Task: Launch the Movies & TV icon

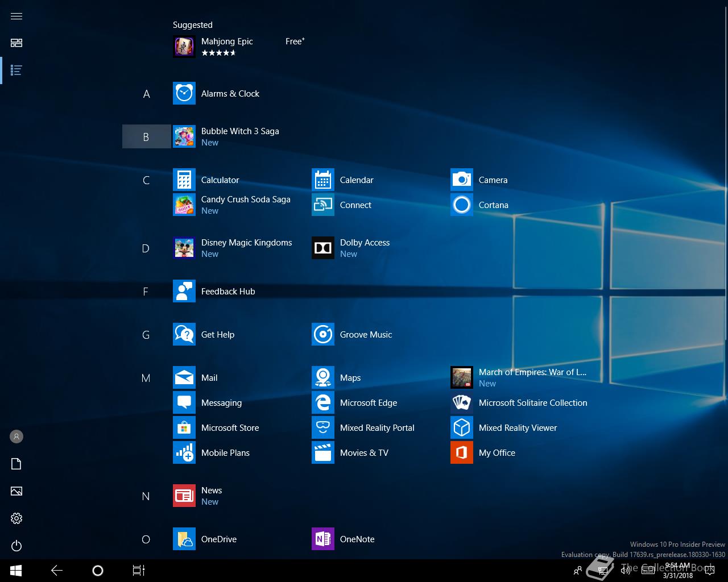Action: 323,452
